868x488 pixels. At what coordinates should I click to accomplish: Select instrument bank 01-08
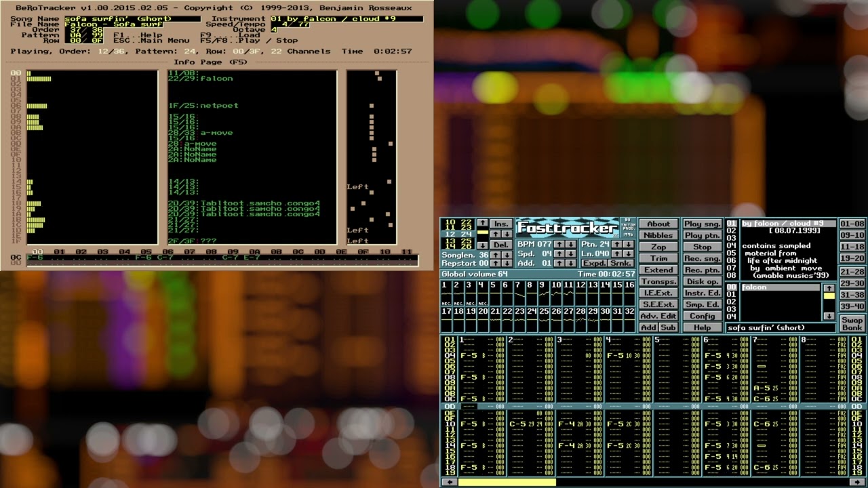click(852, 224)
